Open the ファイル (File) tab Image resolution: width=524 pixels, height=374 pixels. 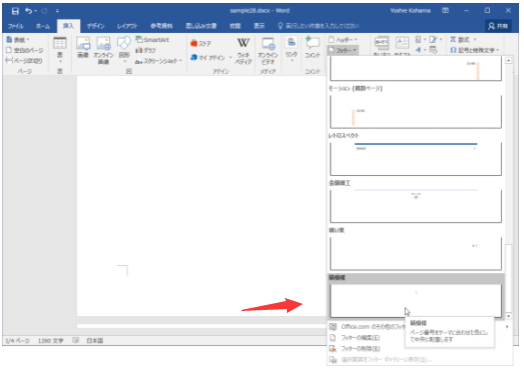point(15,26)
